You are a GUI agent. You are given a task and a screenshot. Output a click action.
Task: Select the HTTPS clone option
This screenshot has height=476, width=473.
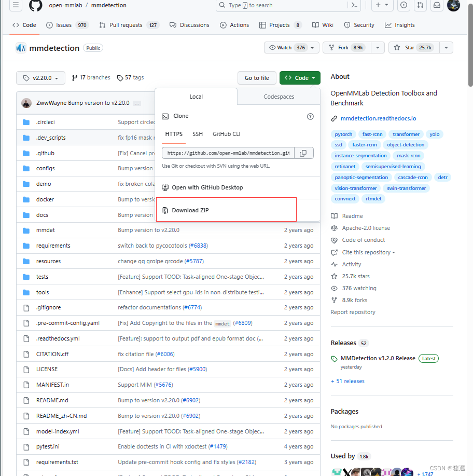(174, 134)
